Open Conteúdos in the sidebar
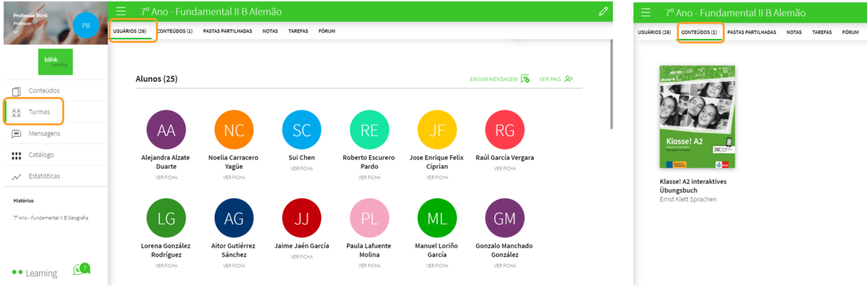 click(x=44, y=91)
